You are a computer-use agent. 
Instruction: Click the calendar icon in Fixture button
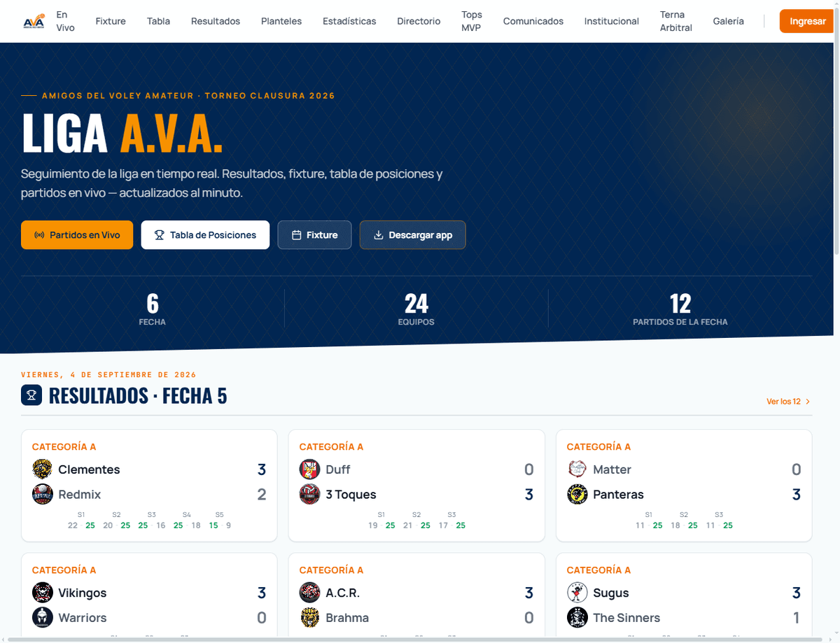297,235
